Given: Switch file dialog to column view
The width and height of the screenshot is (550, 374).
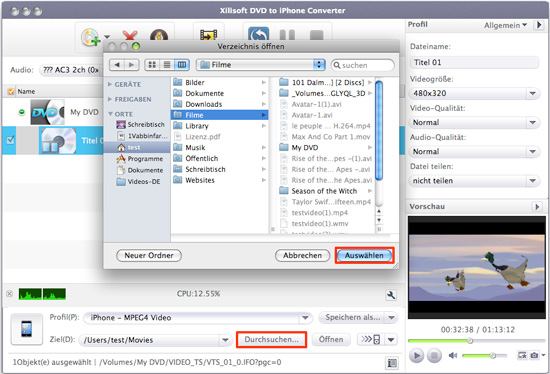Looking at the screenshot, I should click(x=182, y=65).
